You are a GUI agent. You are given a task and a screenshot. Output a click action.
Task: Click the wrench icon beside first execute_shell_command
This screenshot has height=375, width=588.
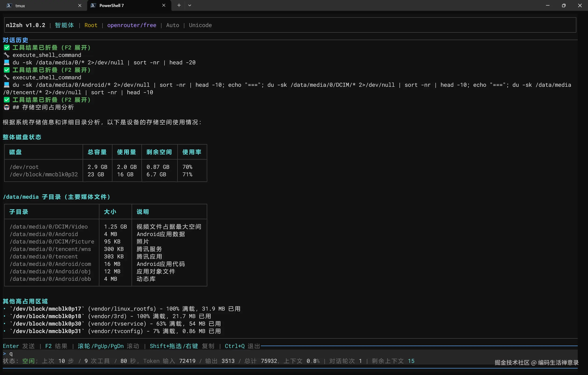7,55
